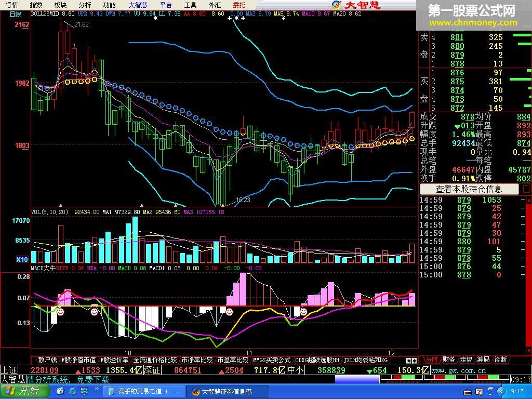Open the 指数 menu

36,5
